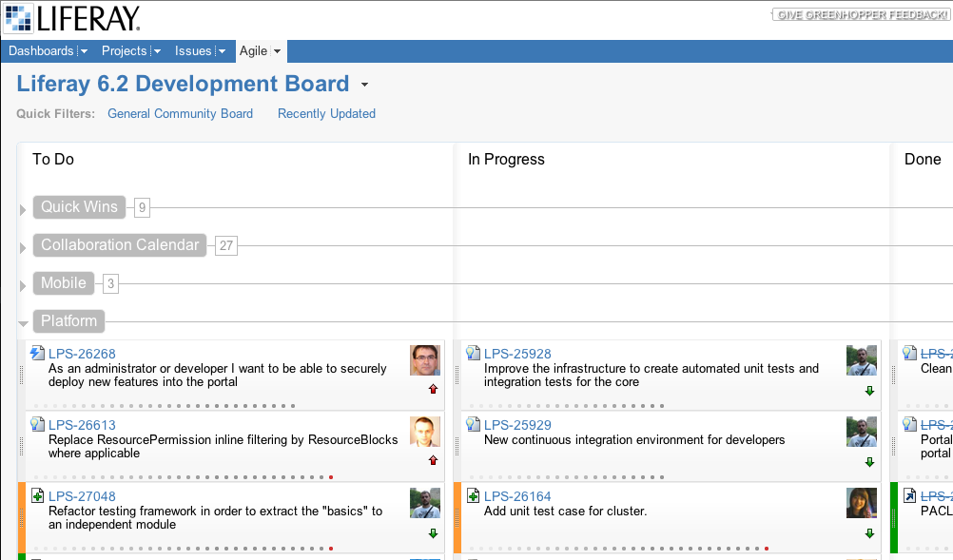Click red priority arrow on LPS-26268
The height and width of the screenshot is (560, 953).
(434, 389)
